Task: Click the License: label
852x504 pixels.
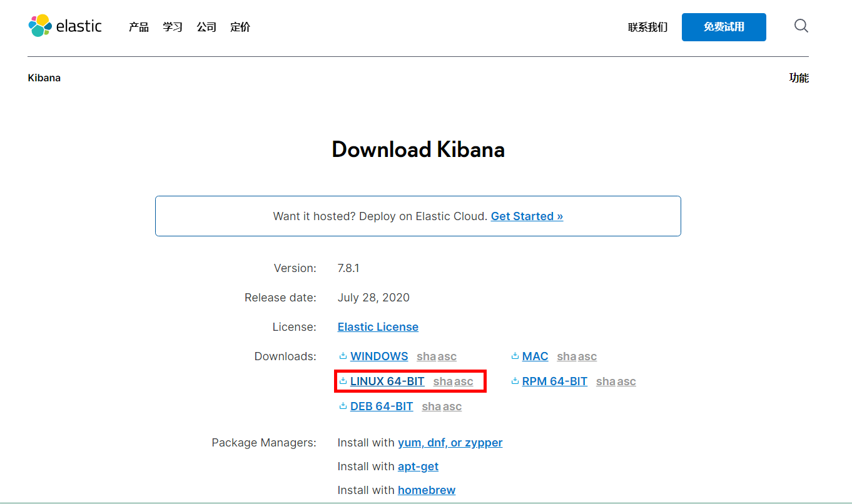Action: pos(295,327)
